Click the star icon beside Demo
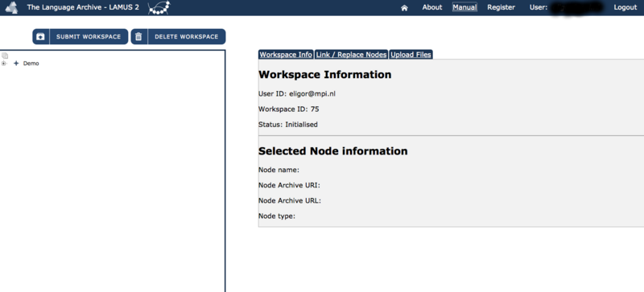Viewport: 644px width, 292px height. click(16, 64)
